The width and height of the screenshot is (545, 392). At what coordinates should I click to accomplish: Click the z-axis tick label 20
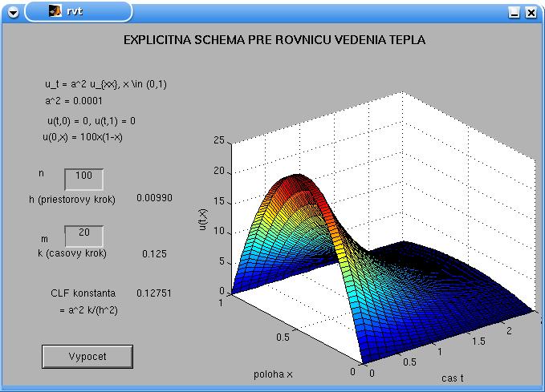[219, 171]
